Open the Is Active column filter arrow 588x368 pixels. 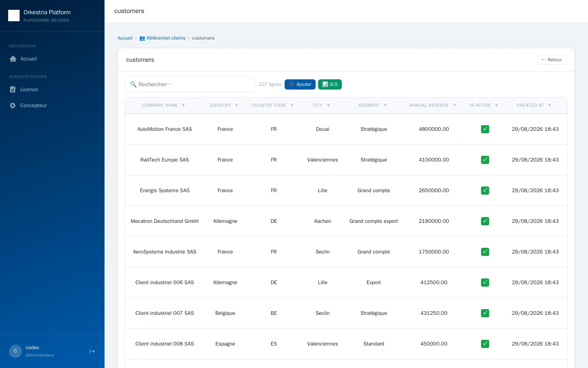click(497, 105)
